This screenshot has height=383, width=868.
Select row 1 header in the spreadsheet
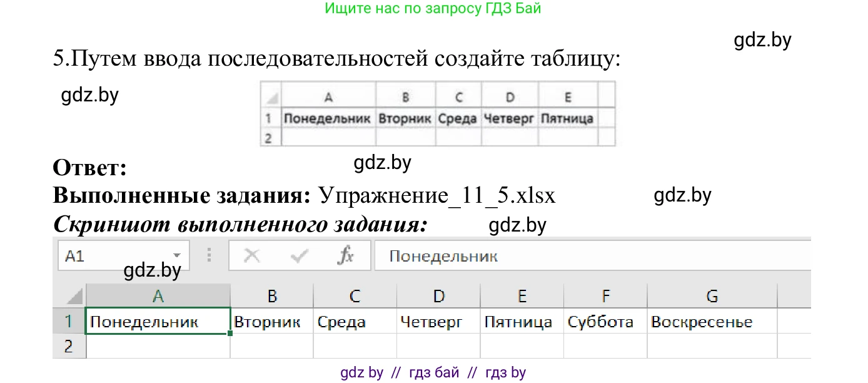69,321
